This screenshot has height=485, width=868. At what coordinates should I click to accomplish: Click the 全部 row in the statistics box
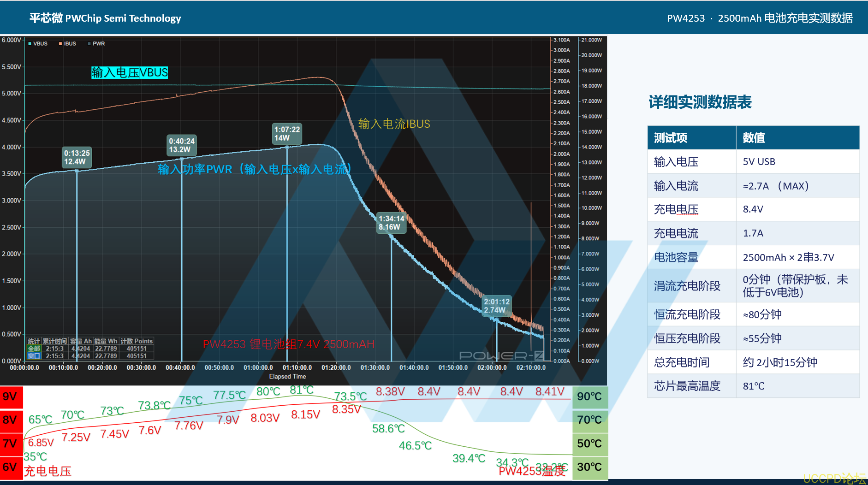pyautogui.click(x=90, y=349)
